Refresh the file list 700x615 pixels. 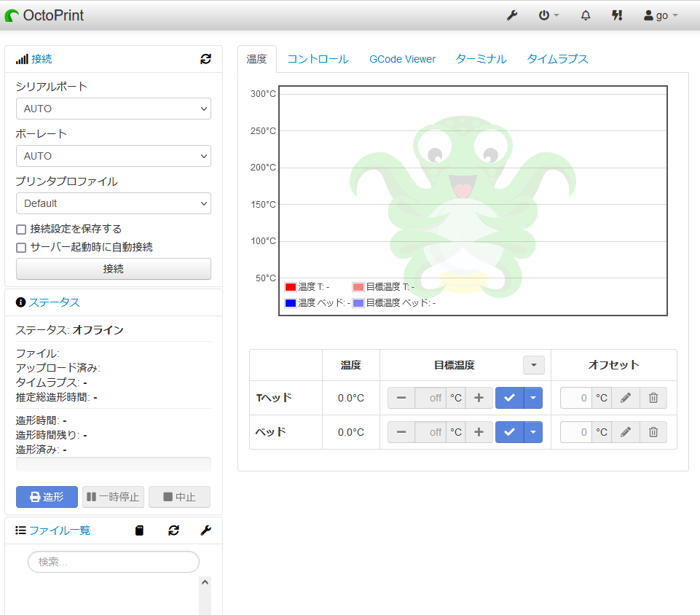(173, 530)
